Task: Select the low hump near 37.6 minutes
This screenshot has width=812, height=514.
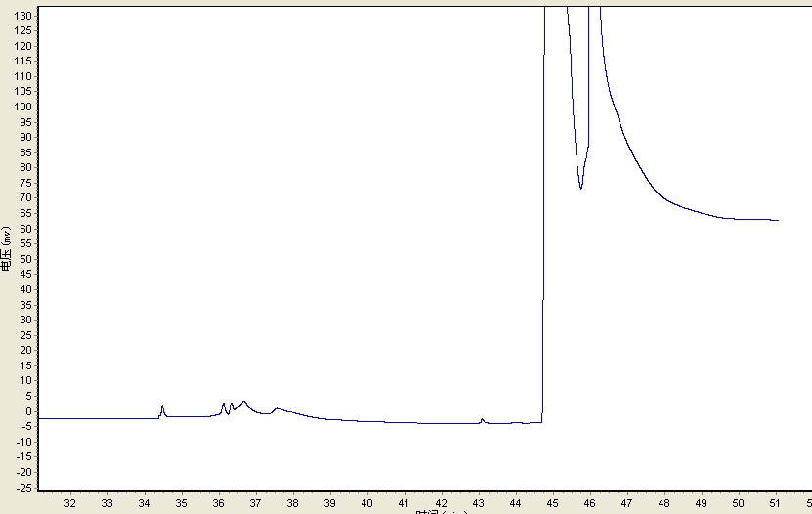Action: pos(278,408)
